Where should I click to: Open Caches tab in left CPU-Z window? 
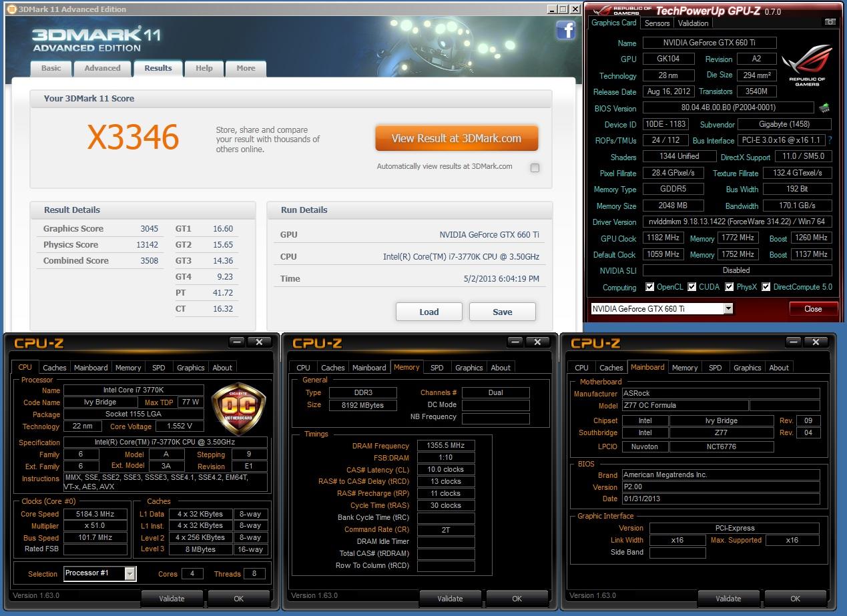(55, 368)
